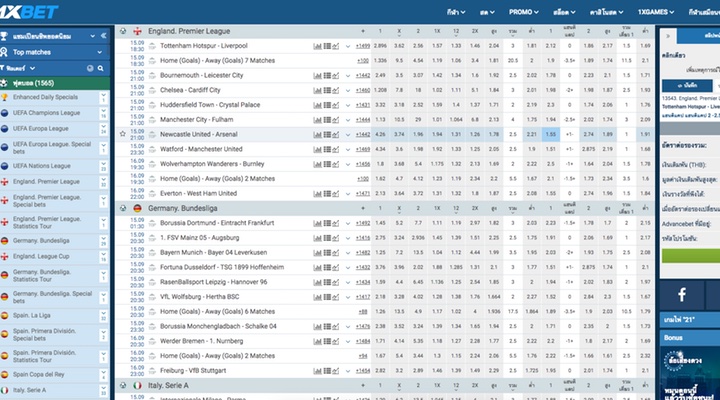Expand markets chevron for Tottenham - Liverpool
The image size is (720, 400).
[348, 46]
